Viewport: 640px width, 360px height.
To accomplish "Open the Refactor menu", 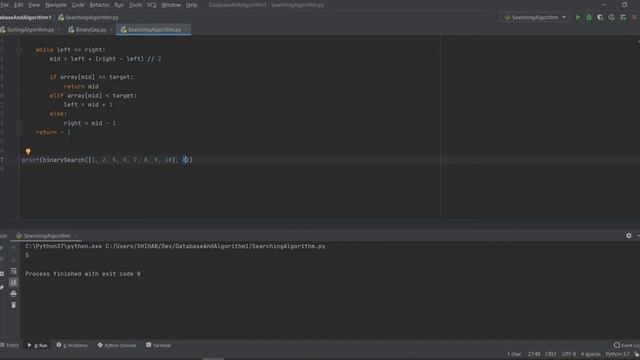I will pos(99,5).
